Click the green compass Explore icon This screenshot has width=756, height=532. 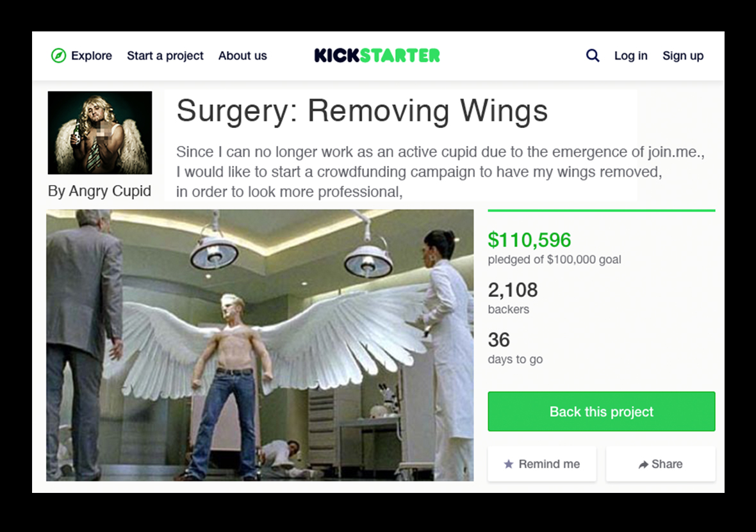point(58,56)
